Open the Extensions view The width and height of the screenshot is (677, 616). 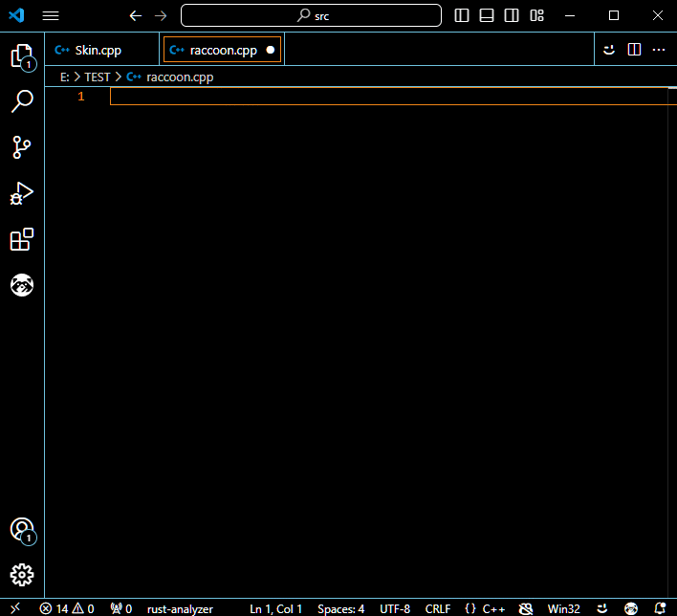21,239
